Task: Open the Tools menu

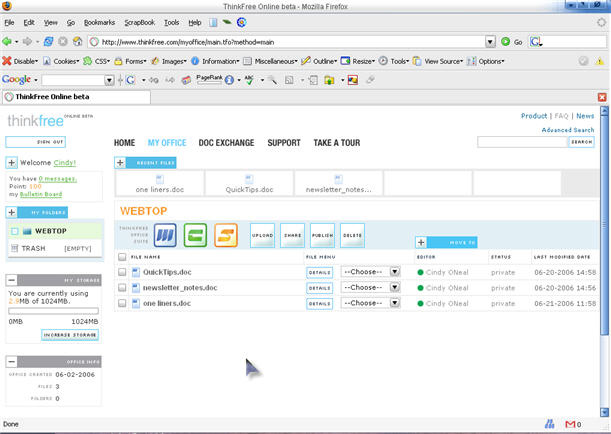Action: 171,23
